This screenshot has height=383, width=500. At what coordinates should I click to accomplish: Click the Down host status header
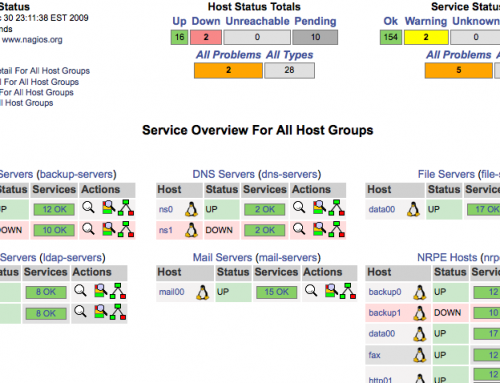[x=206, y=21]
